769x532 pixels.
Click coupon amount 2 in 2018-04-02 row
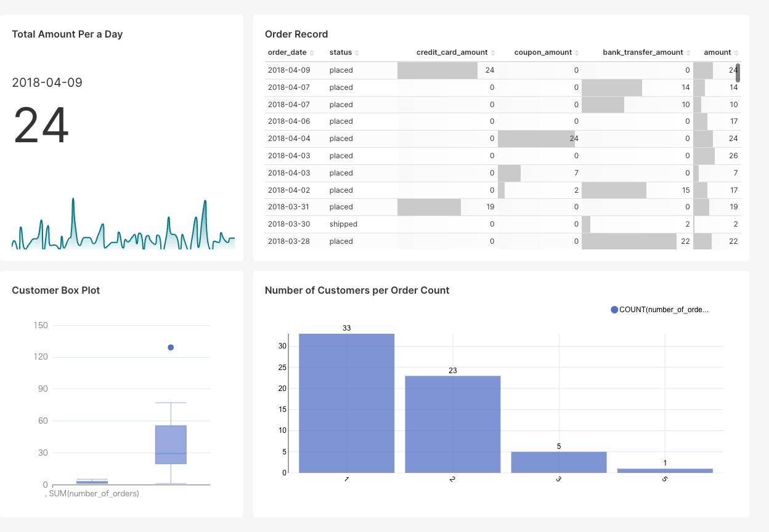(540, 190)
